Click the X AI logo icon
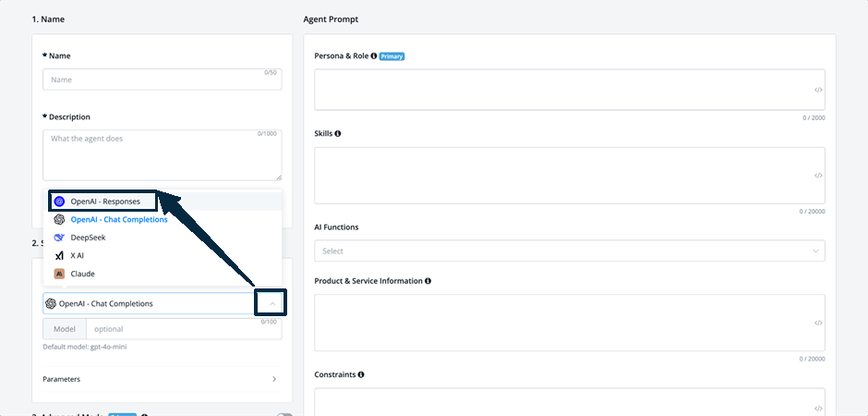 point(59,255)
